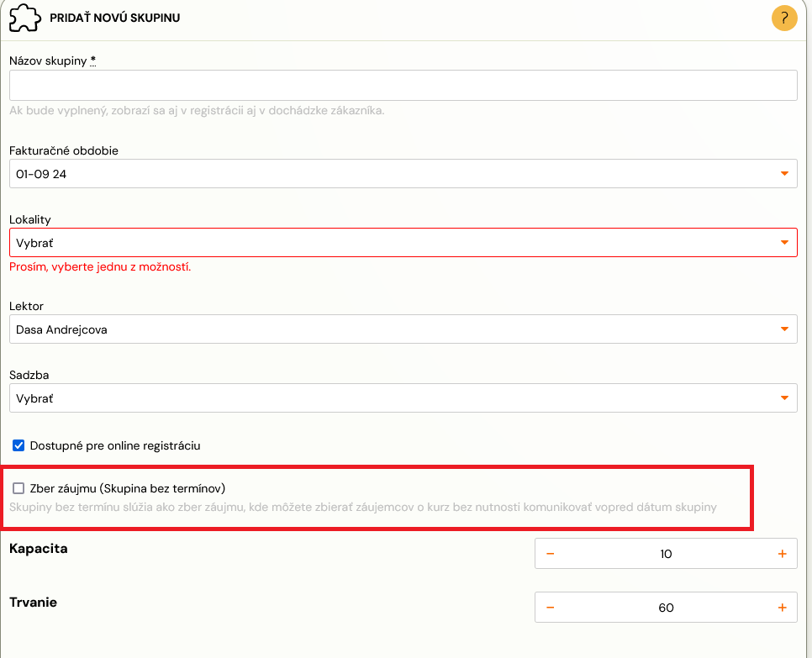Uncheck Dostupné pre online registráciu checkbox
Screen dimensions: 812x658
(18, 445)
